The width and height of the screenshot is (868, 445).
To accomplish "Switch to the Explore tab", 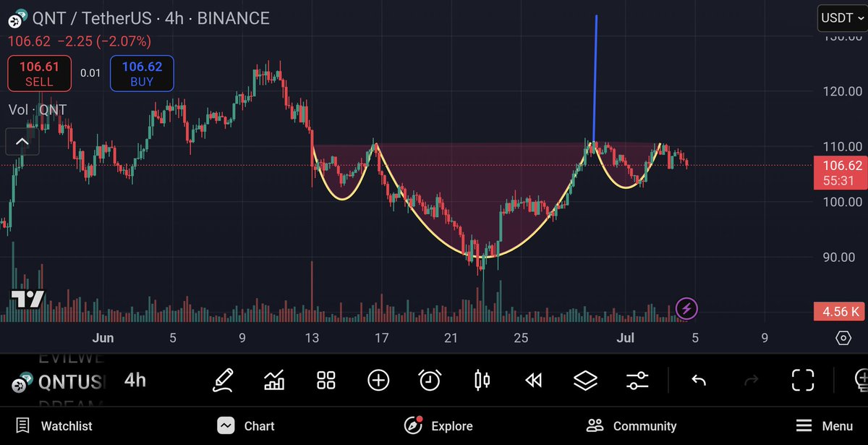I will point(438,425).
